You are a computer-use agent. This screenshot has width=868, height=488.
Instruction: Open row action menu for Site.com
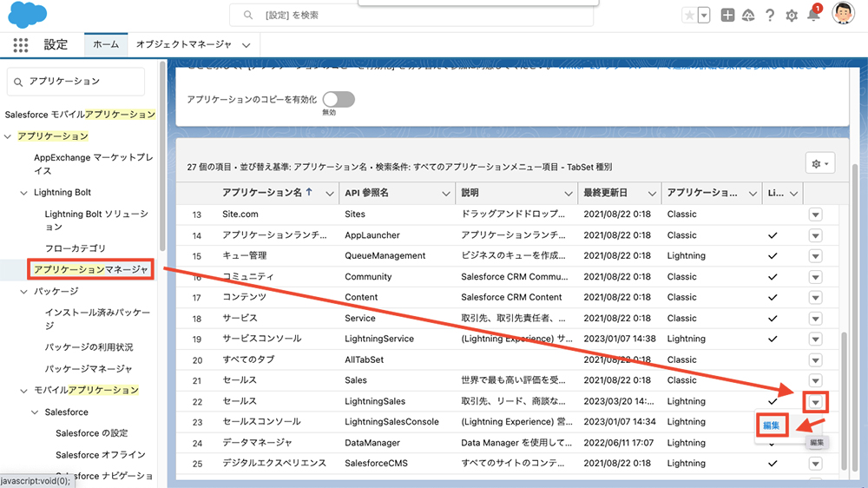[x=815, y=214]
